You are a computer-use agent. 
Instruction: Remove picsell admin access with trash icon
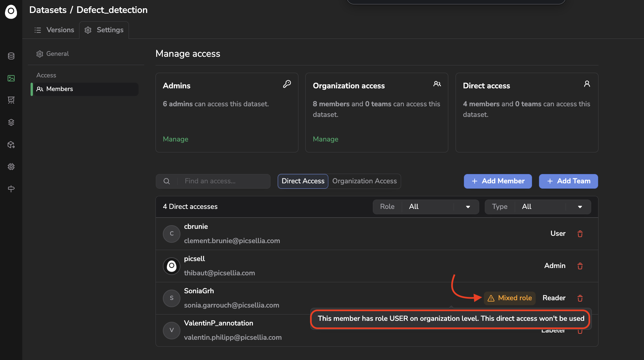pyautogui.click(x=580, y=266)
